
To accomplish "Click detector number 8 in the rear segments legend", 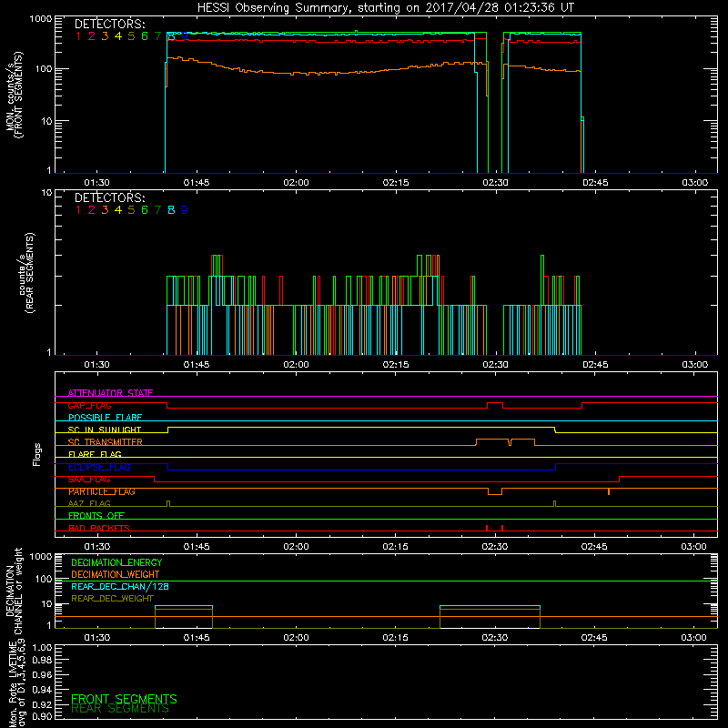I will [171, 210].
